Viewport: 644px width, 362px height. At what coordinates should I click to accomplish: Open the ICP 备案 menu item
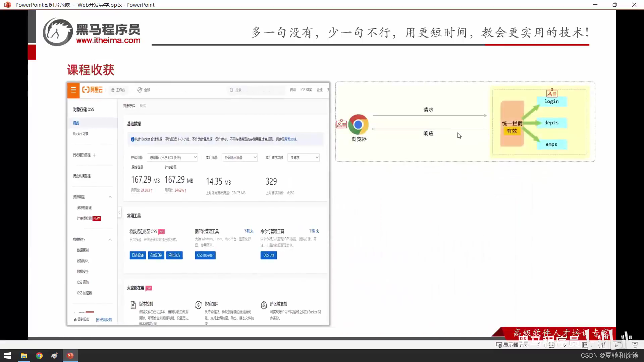click(306, 90)
